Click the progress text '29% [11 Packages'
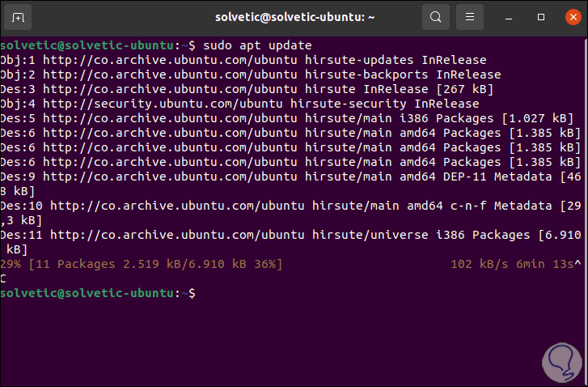The height and width of the screenshot is (387, 588). 57,264
